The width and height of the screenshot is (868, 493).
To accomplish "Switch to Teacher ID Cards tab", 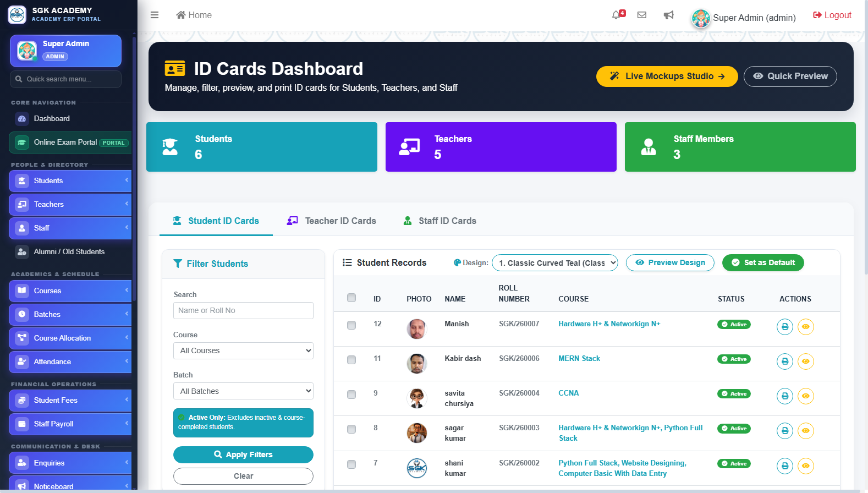I will (x=332, y=221).
